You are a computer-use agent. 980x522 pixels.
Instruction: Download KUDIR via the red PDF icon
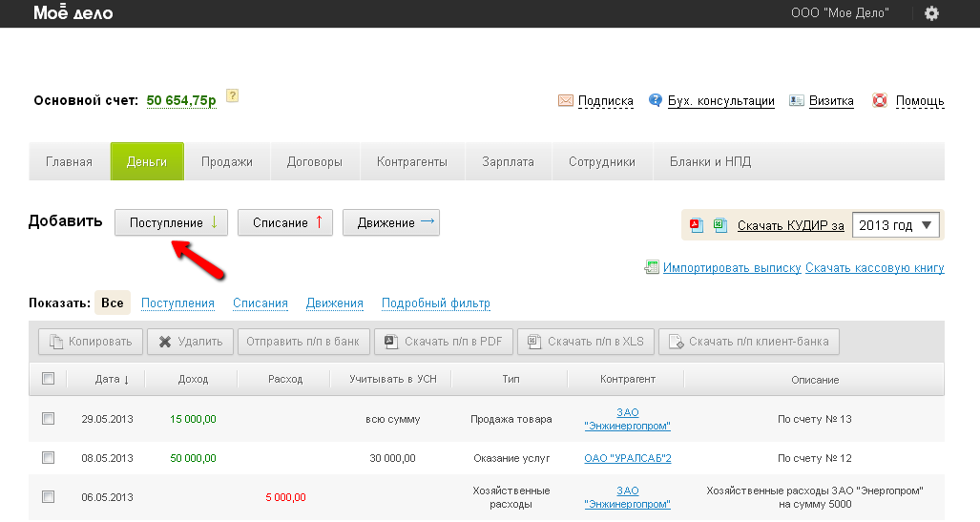tap(697, 225)
